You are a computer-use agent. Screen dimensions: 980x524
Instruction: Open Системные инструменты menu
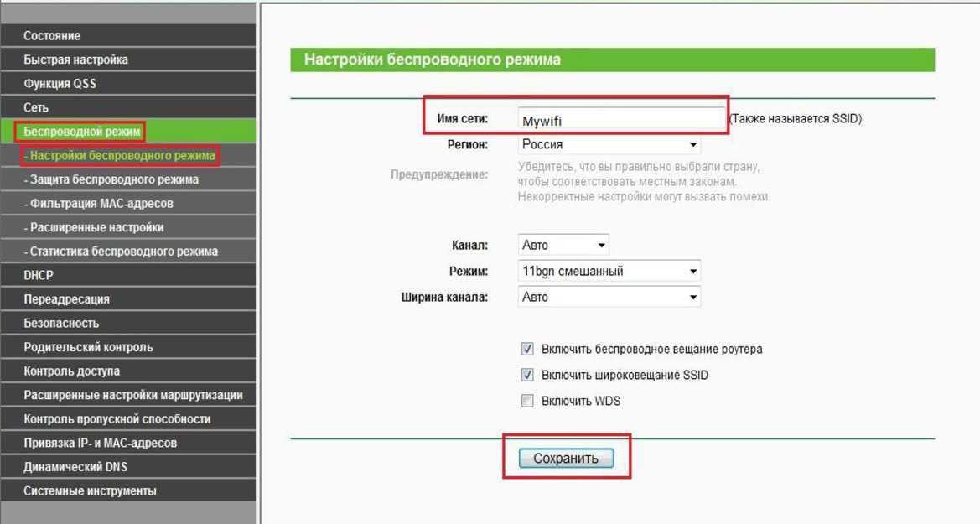click(90, 491)
